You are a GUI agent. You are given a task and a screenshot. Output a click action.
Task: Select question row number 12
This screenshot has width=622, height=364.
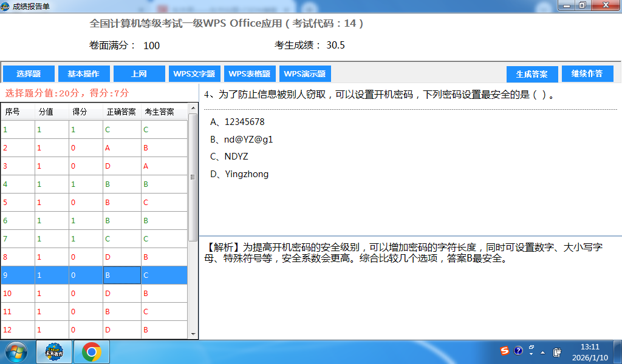(94, 330)
